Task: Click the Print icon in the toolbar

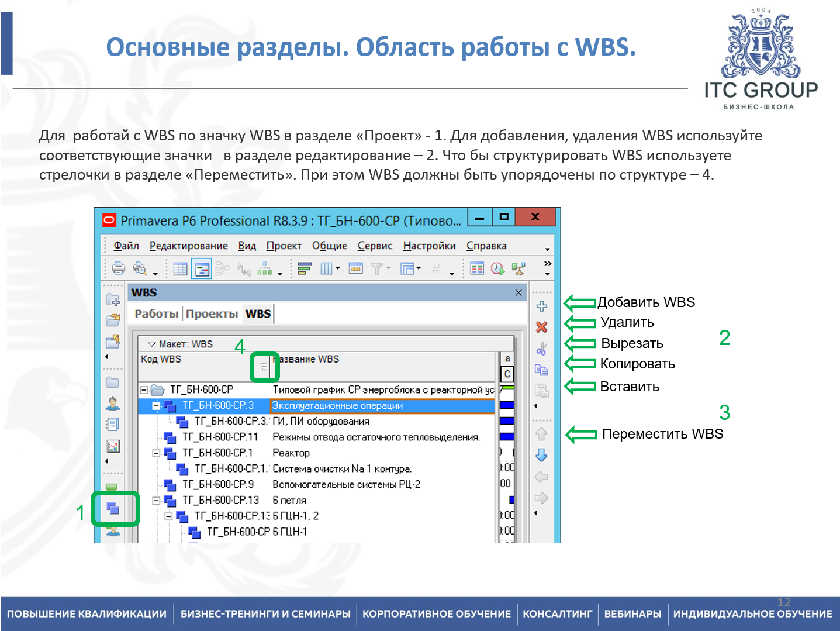Action: click(119, 268)
